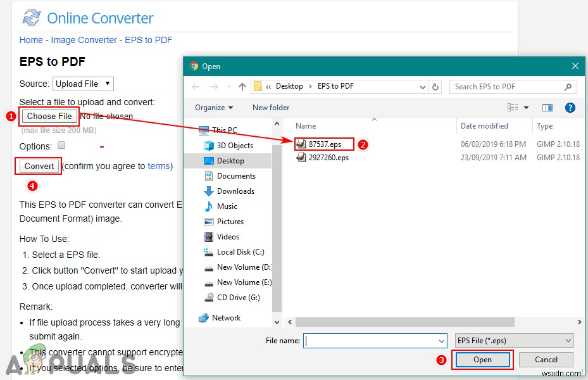Screen dimensions: 588x380
Task: Click the Convert button
Action: pos(38,165)
